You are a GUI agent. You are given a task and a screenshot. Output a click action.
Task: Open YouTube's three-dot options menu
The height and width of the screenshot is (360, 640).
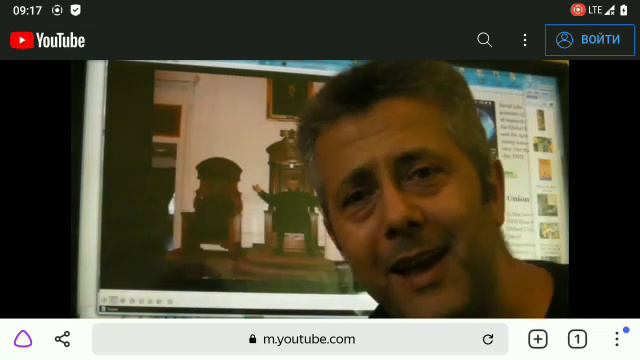point(525,40)
